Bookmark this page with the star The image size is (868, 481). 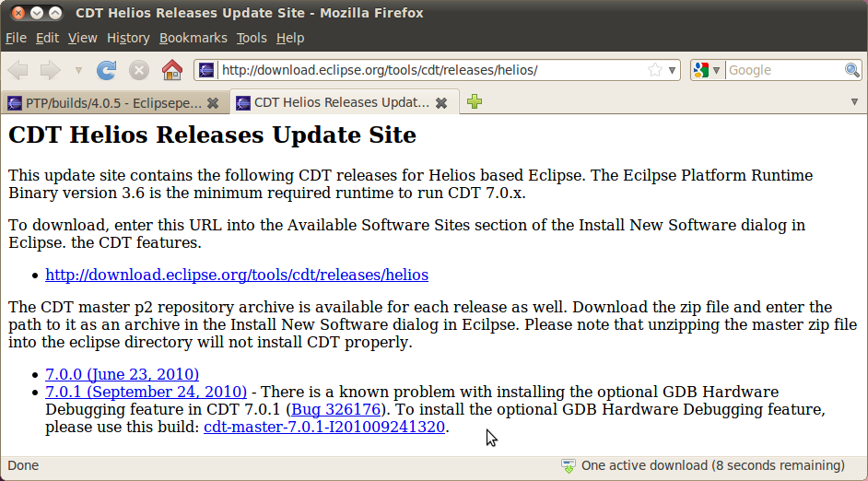coord(655,70)
